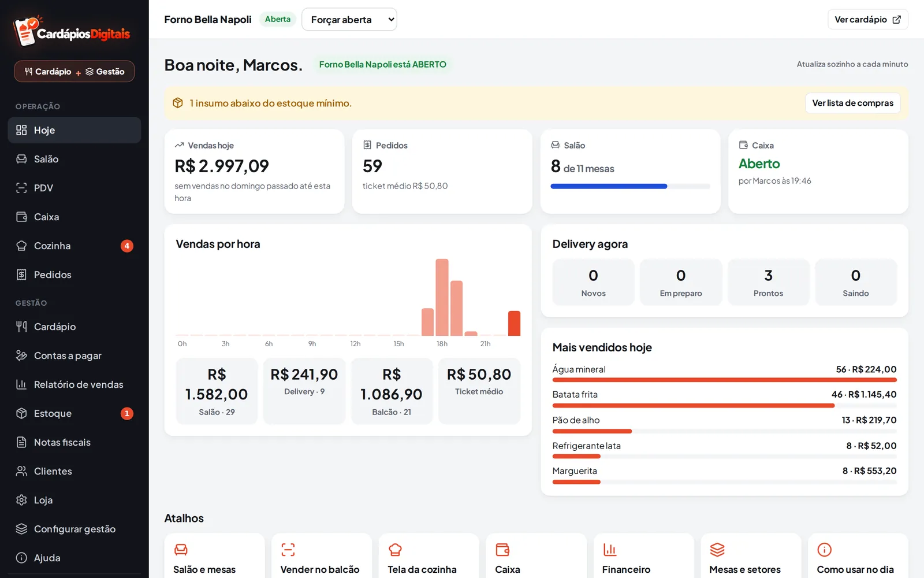Click the Caixa Aberto status text
This screenshot has width=924, height=578.
pos(759,164)
